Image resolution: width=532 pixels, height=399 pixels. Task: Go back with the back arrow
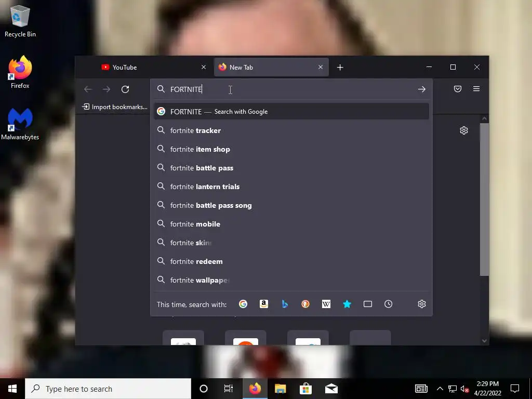click(88, 89)
